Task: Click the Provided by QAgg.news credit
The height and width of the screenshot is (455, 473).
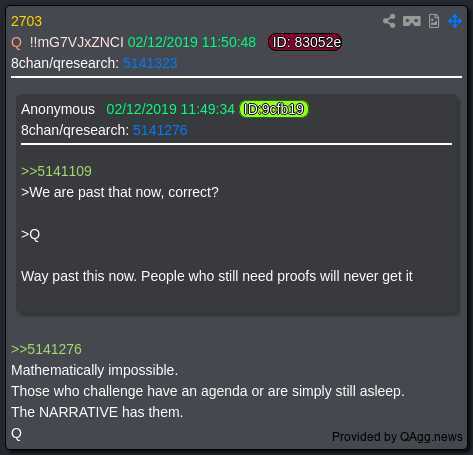Action: (397, 437)
